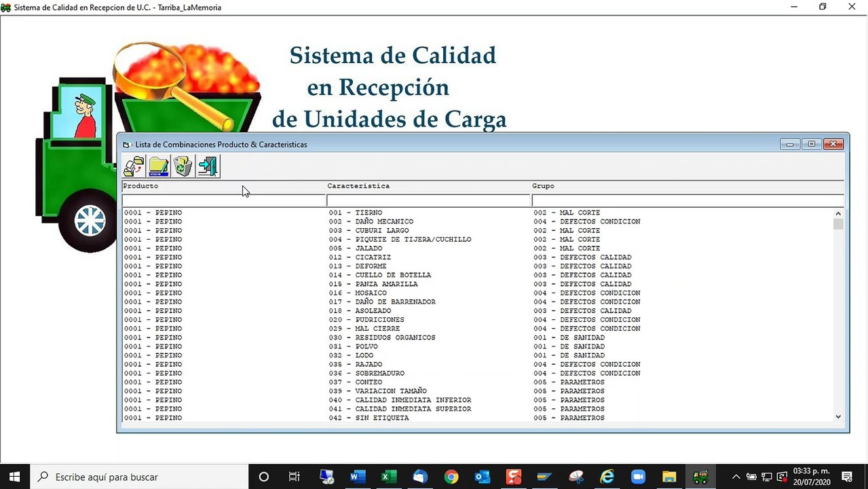Select row '017 - DAÑO DE BARRENADOR'

click(477, 302)
